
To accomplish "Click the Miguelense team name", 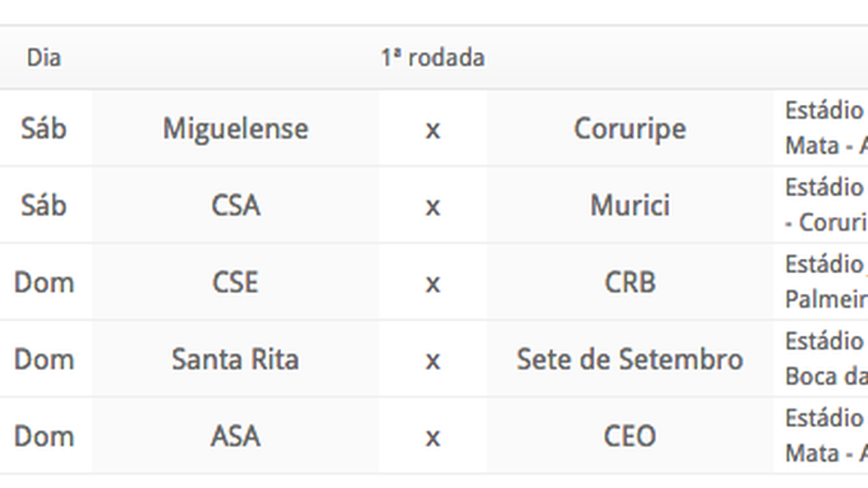I will pyautogui.click(x=236, y=129).
